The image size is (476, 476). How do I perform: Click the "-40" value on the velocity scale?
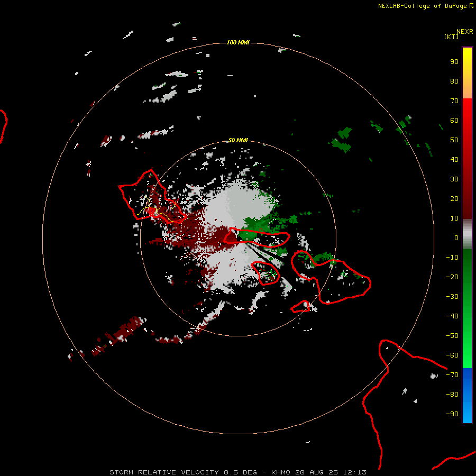[x=452, y=316]
